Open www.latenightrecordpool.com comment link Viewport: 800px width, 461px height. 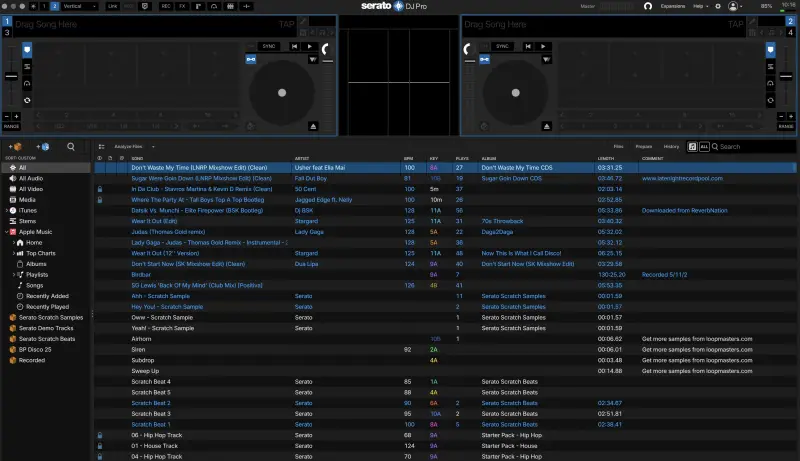(x=682, y=178)
